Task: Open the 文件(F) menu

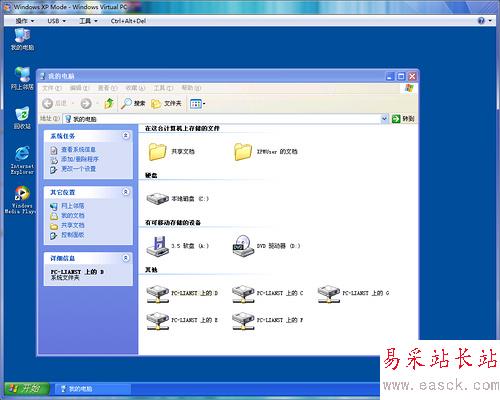Action: 52,88
